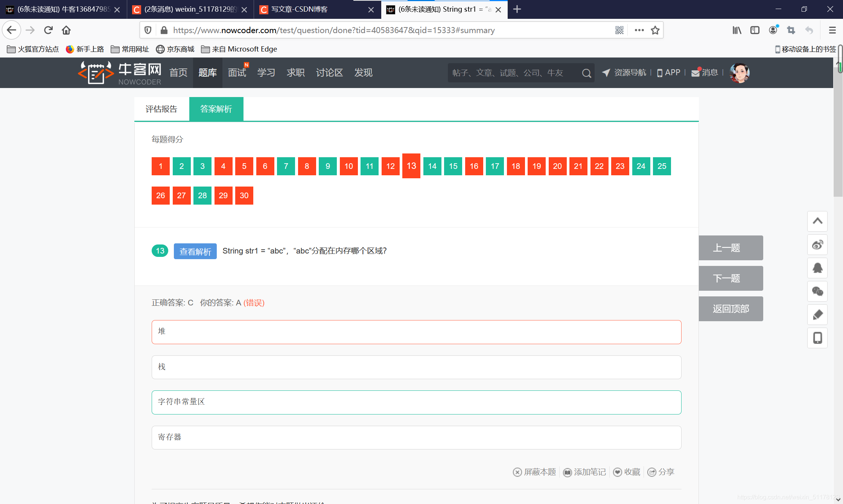Jump to question 25 score box
The width and height of the screenshot is (843, 504).
tap(662, 166)
